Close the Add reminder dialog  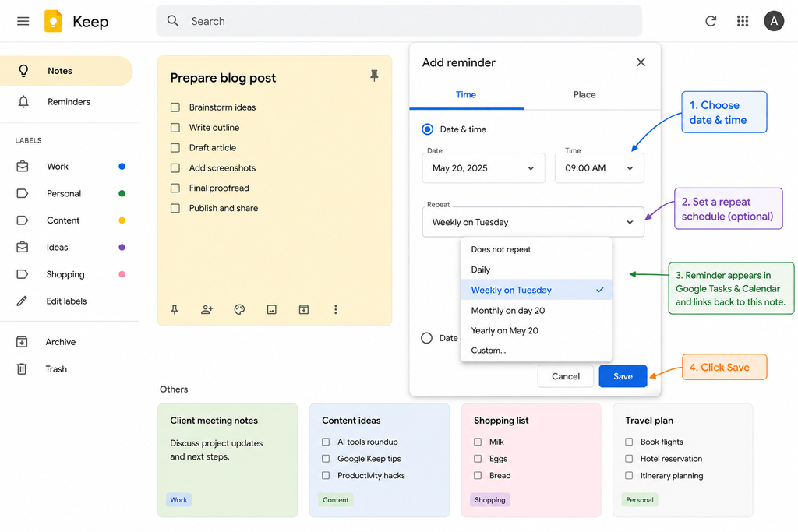[641, 62]
